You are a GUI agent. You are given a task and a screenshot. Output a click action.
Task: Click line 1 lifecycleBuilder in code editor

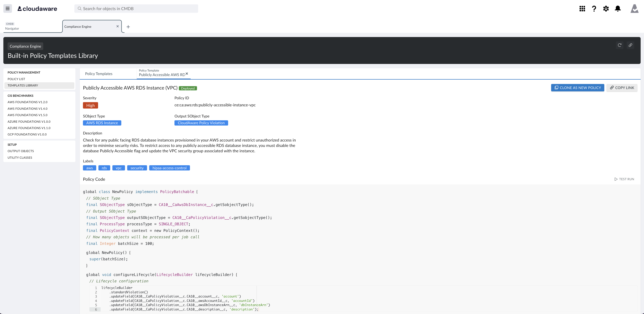click(117, 288)
